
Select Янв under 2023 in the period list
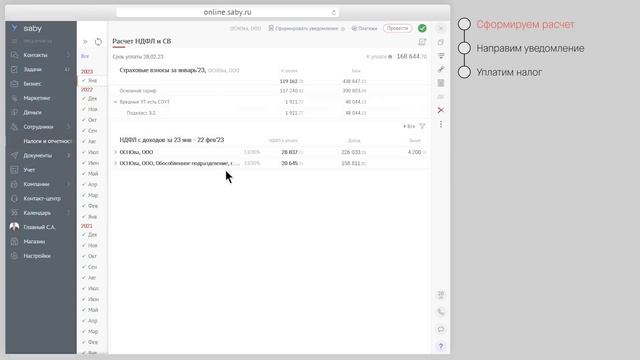92,80
